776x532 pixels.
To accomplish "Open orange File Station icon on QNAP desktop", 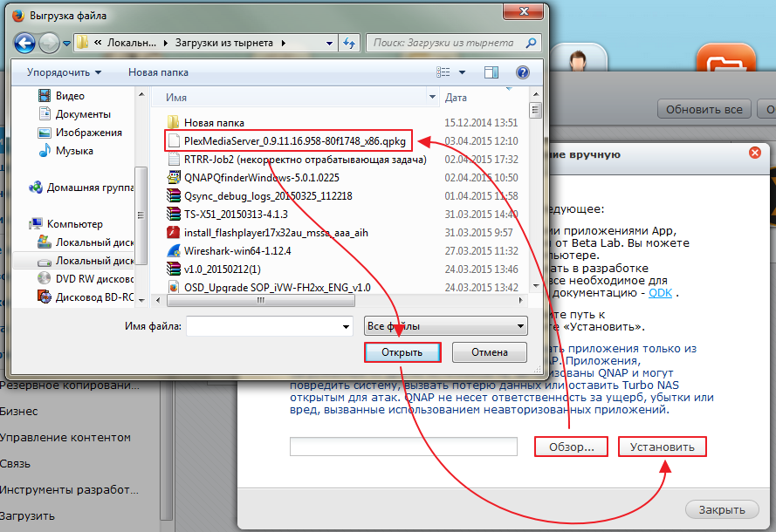I will [726, 58].
